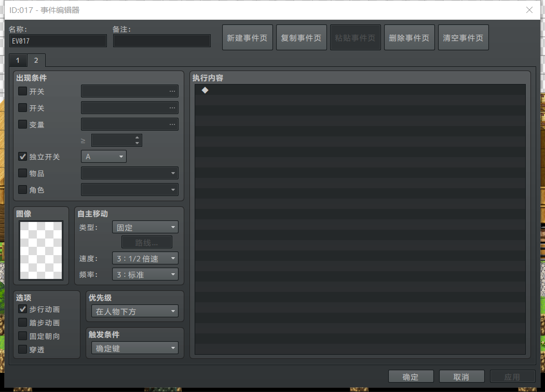Viewport: 545px width, 392px height.
Task: Click the 图像 preview thumbnail
Action: [x=41, y=250]
